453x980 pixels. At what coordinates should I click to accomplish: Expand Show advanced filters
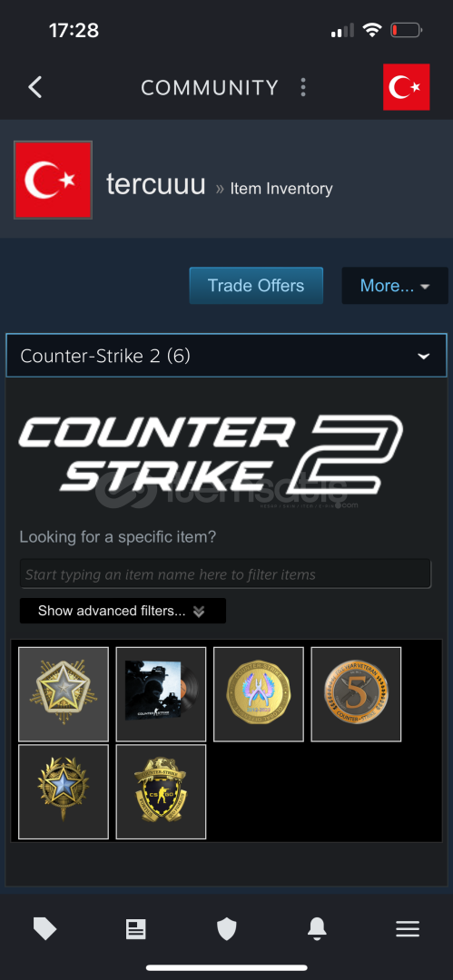coord(123,611)
